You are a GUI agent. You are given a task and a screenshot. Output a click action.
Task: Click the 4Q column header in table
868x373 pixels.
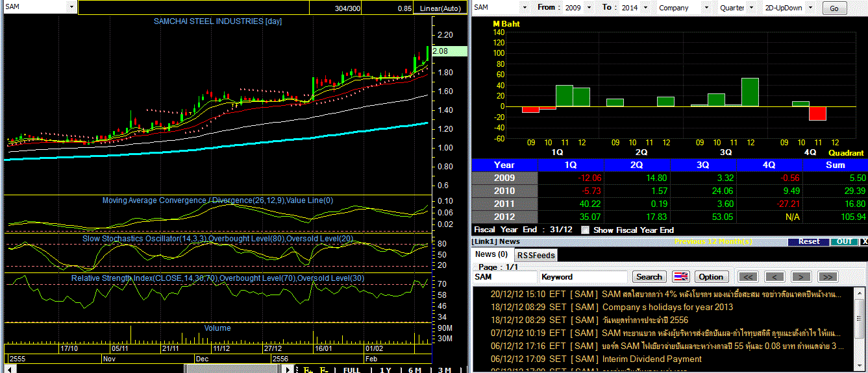[x=769, y=165]
